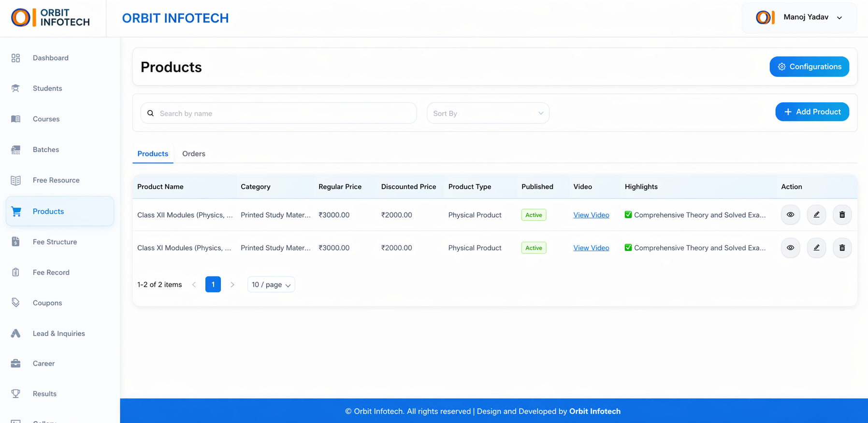Click the Add Product button

tap(812, 112)
